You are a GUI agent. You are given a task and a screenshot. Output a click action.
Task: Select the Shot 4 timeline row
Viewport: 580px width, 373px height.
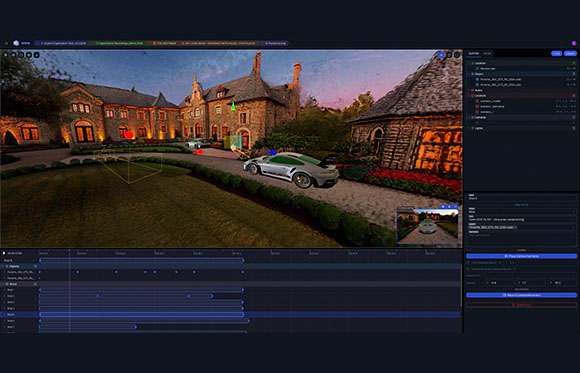coord(231,308)
